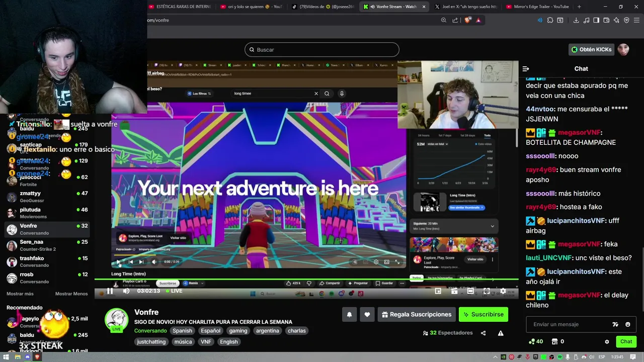Click the page zoom magnifier in address bar
644x362 pixels.
443,20
